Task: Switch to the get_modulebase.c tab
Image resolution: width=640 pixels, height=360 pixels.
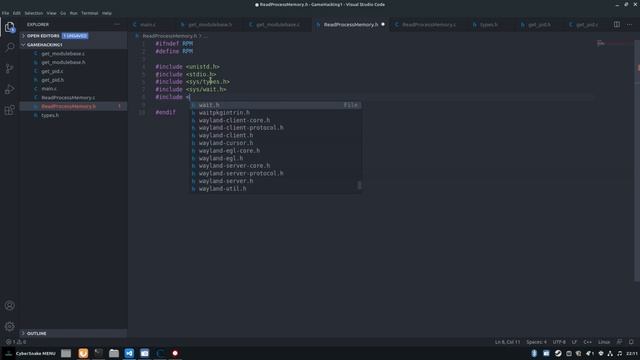Action: tap(278, 24)
